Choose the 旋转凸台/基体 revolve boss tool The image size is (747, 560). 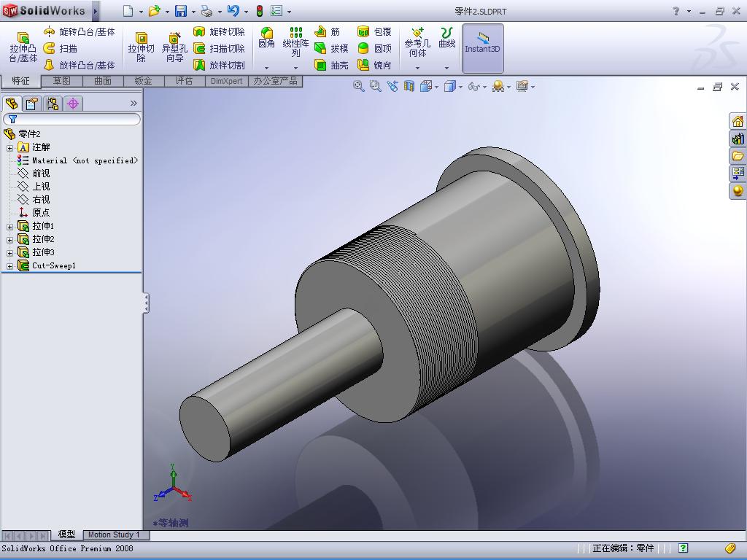[x=79, y=32]
